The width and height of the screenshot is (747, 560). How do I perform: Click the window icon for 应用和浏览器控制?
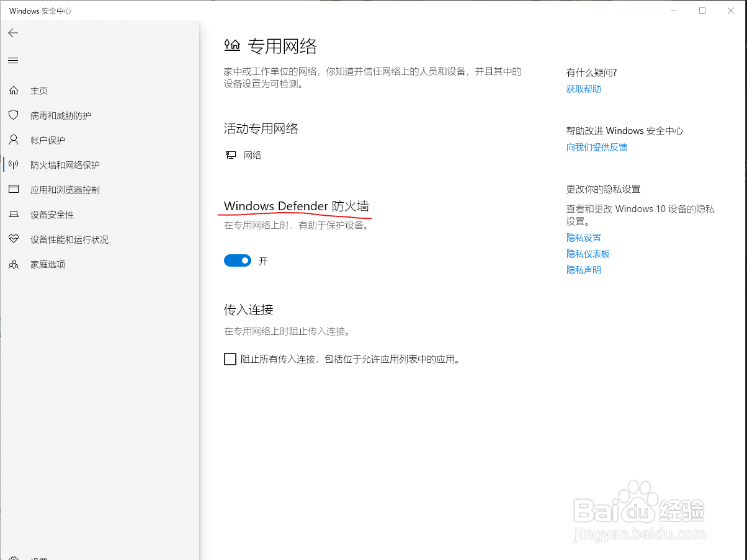pyautogui.click(x=14, y=190)
